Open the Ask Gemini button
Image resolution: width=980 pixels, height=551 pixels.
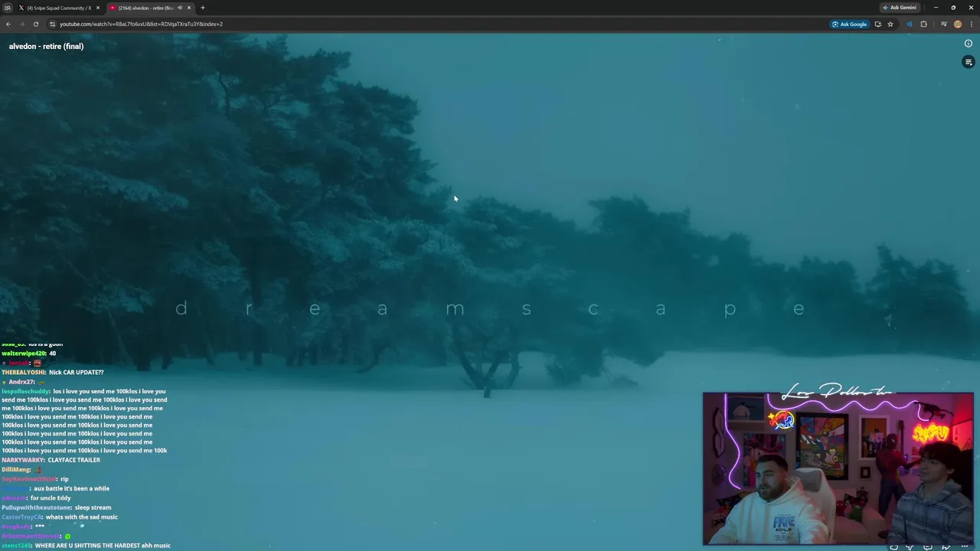click(899, 8)
